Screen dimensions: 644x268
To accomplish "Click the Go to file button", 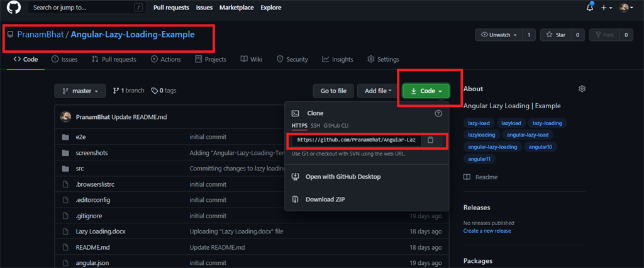I will click(333, 91).
